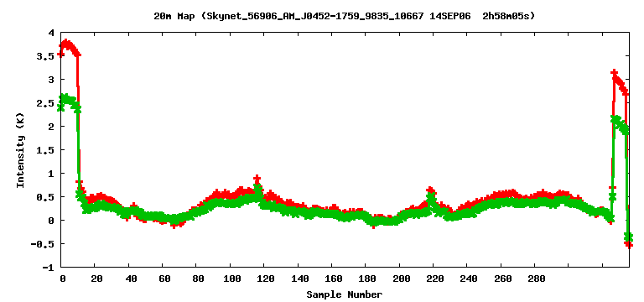The width and height of the screenshot is (644, 302).
Task: Click the y-axis tick label -0.5
Action: (44, 244)
